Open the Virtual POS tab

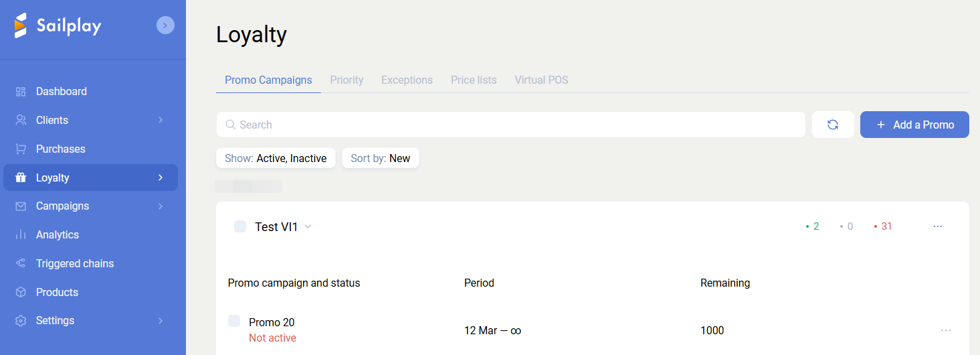point(541,80)
